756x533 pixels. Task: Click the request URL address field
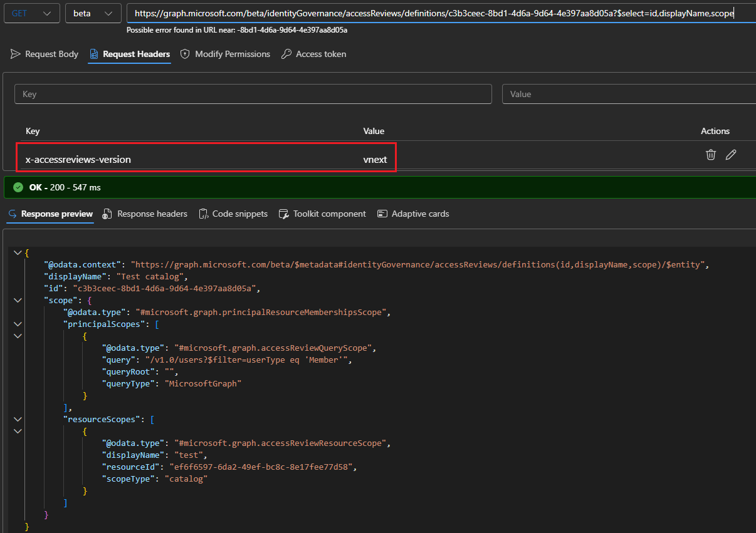pyautogui.click(x=433, y=13)
